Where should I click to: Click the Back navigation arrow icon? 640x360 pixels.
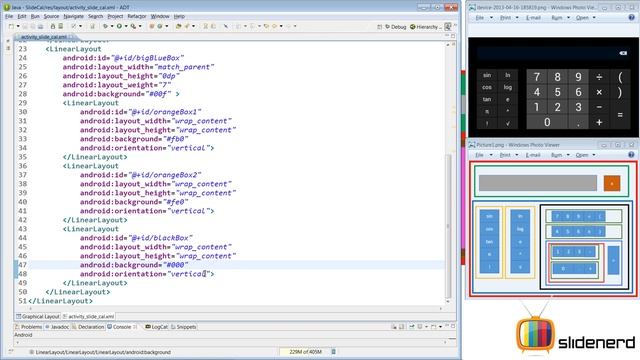tap(274, 27)
